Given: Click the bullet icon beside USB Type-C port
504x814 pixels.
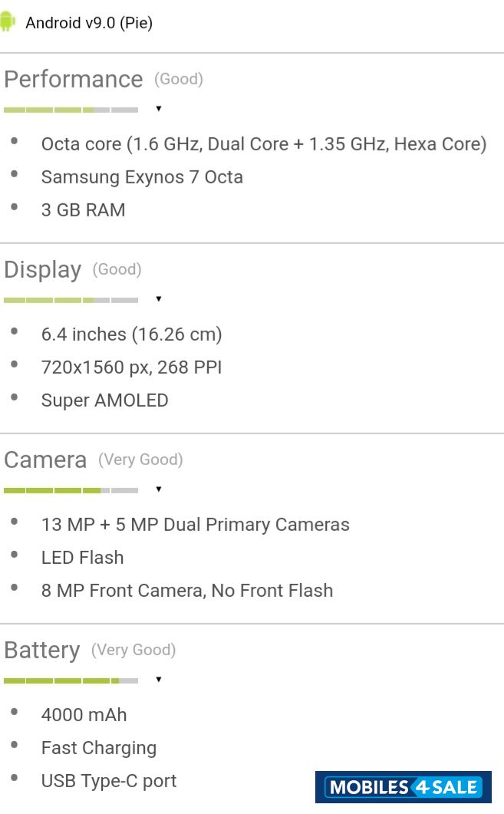Looking at the screenshot, I should (15, 778).
